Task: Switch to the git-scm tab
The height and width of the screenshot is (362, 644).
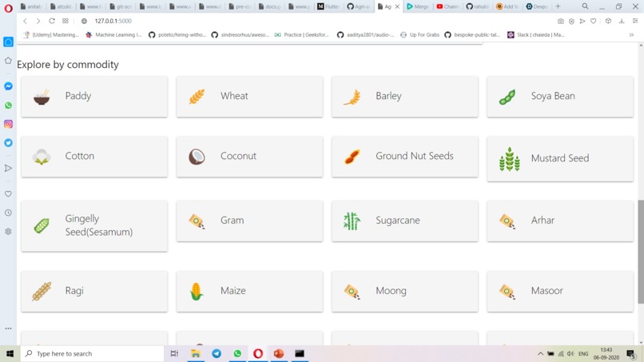Action: coord(121,6)
